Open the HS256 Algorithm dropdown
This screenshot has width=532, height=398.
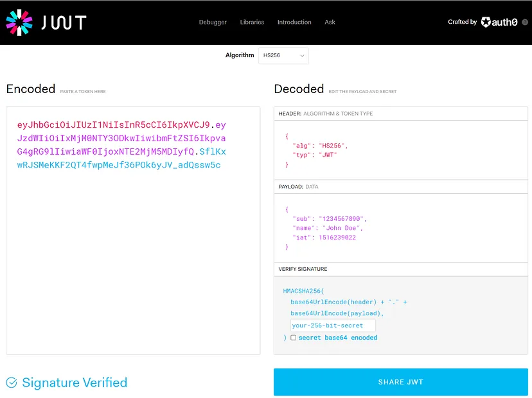point(283,55)
